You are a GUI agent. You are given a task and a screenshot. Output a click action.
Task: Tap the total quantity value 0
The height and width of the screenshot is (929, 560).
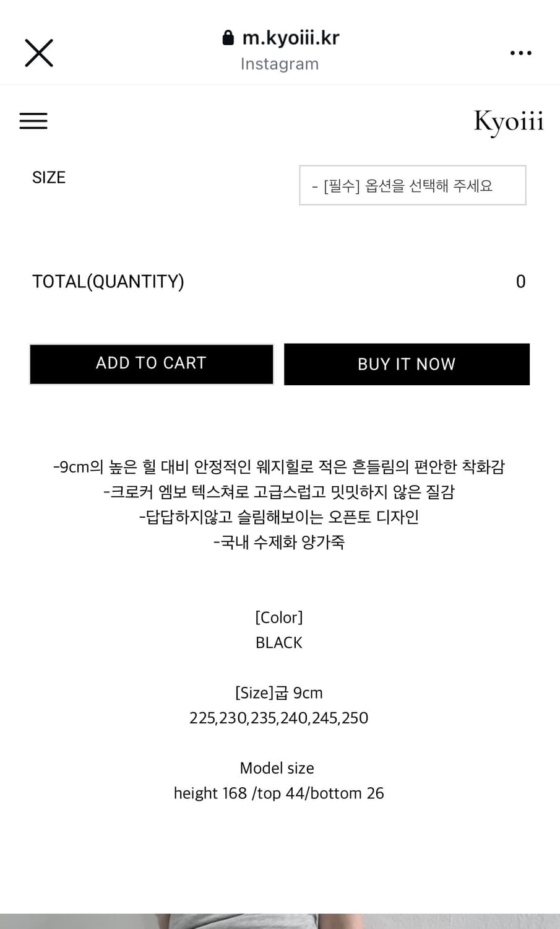point(520,282)
